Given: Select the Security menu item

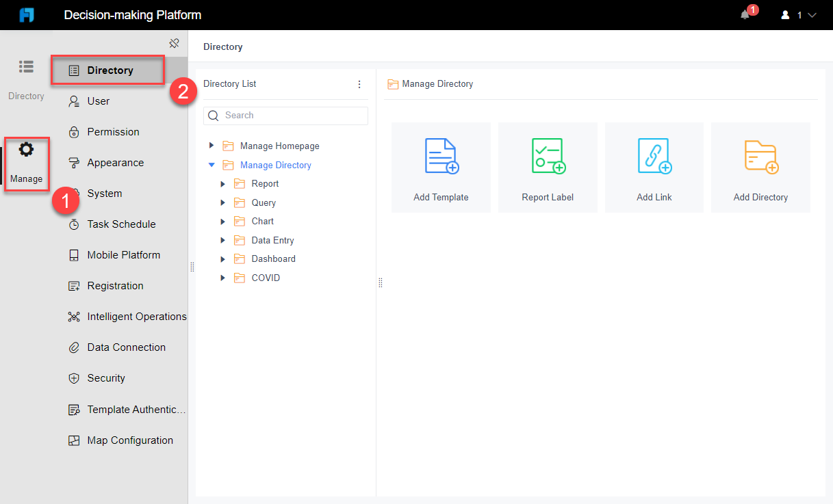Looking at the screenshot, I should tap(106, 377).
